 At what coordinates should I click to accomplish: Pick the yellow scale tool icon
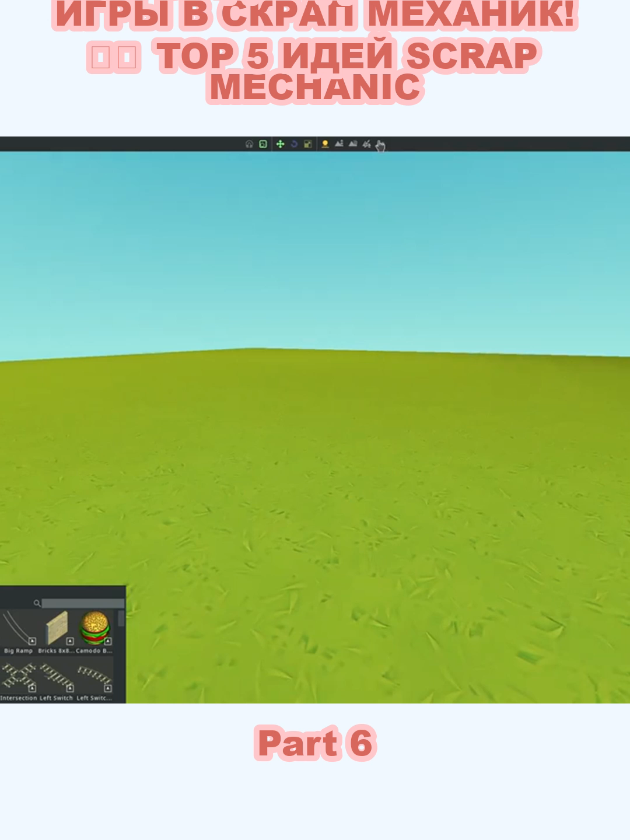307,144
